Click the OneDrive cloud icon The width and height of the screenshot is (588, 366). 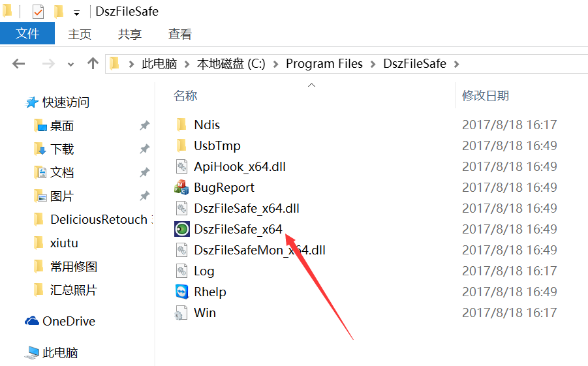coord(32,321)
